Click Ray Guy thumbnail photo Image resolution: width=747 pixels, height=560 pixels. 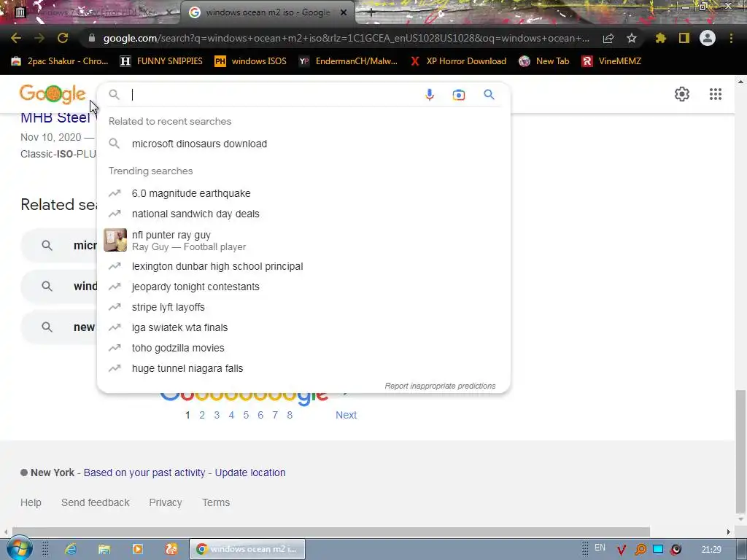pyautogui.click(x=115, y=240)
